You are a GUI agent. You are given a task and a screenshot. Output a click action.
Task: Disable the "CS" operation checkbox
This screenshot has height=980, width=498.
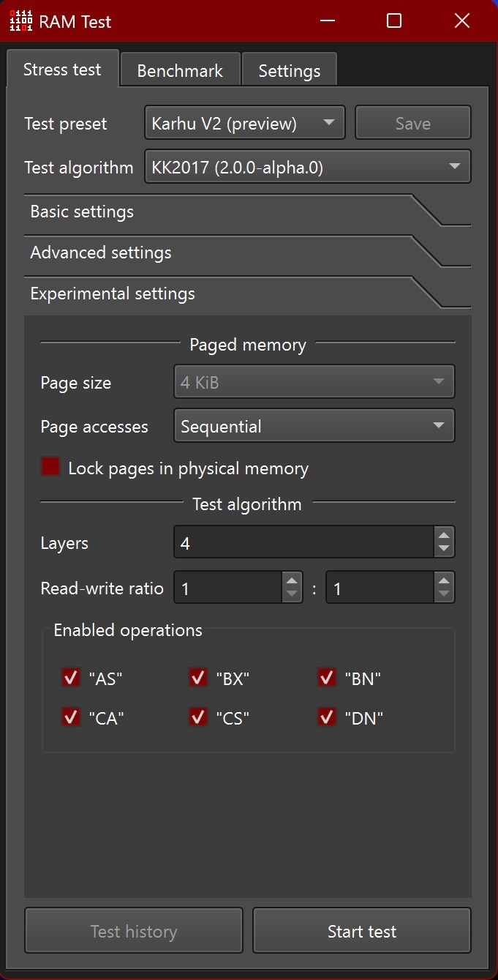point(198,718)
